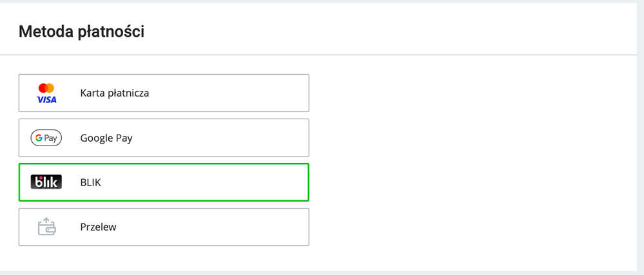Click the "Google Pay" label text
The image size is (644, 275).
(106, 138)
